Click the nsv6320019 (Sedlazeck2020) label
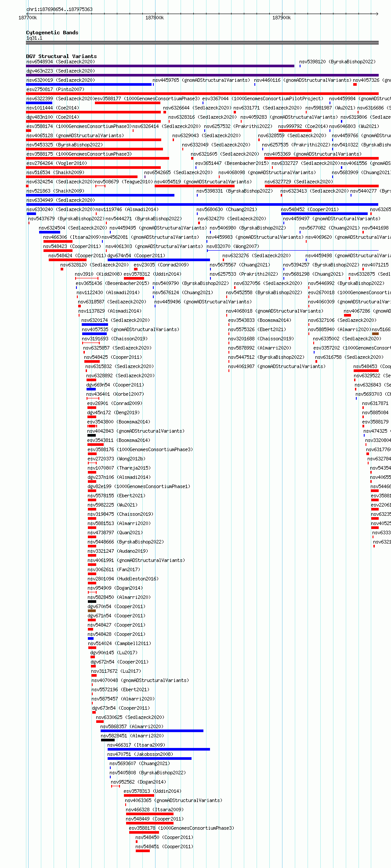Screen dimensions: 391x868 coord(60,80)
